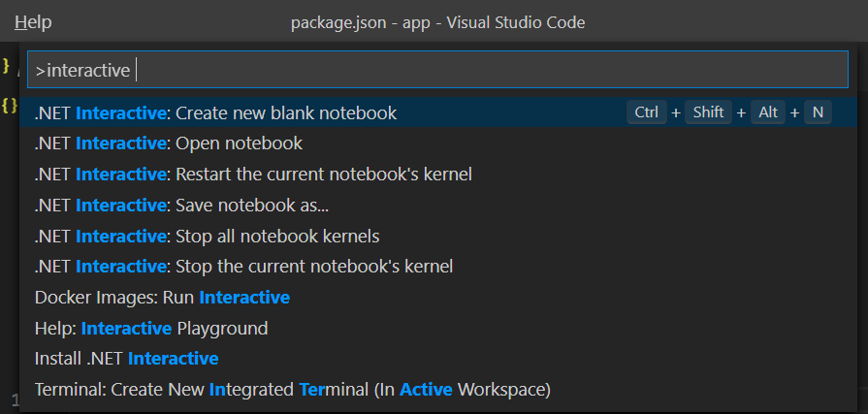Click the command palette input field
The height and width of the screenshot is (414, 868).
coord(436,70)
